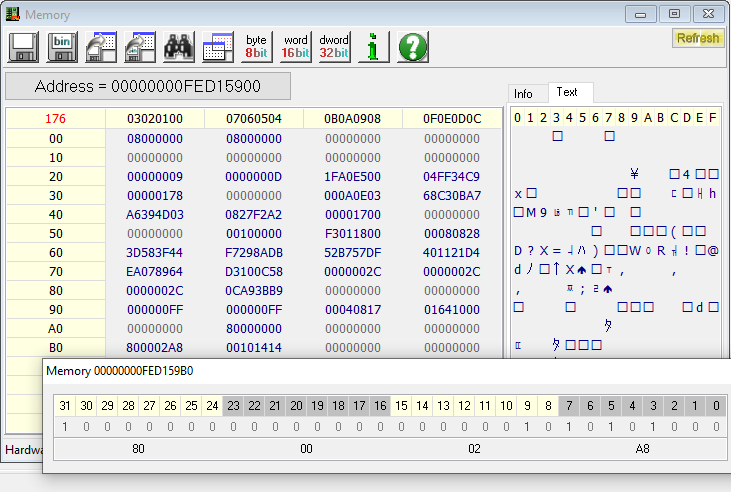Screen dimensions: 731x492
Task: Click the save floppy disk icon
Action: (23, 46)
